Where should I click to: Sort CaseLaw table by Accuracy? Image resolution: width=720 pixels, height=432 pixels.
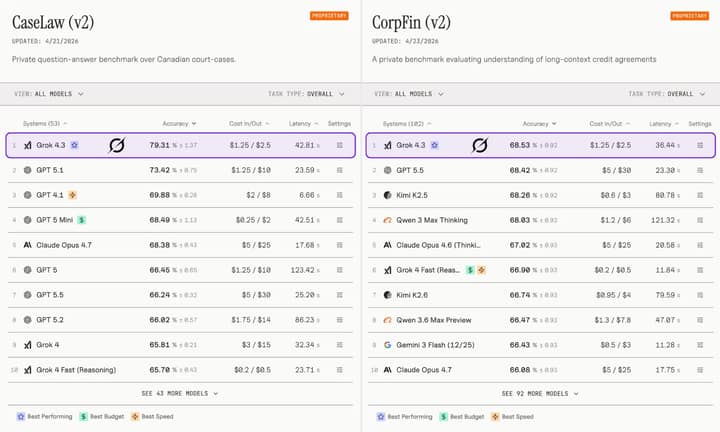179,123
